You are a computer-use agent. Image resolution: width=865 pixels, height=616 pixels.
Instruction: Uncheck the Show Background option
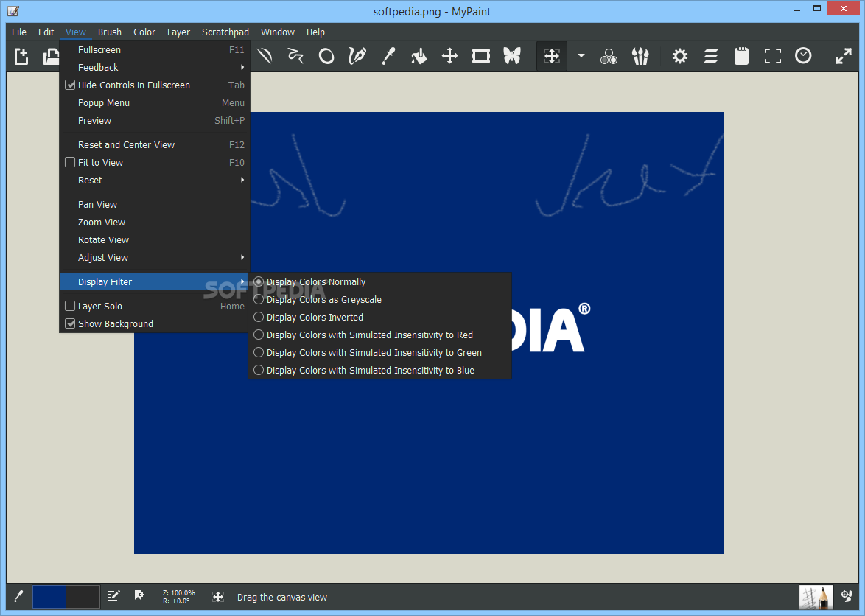[x=70, y=323]
